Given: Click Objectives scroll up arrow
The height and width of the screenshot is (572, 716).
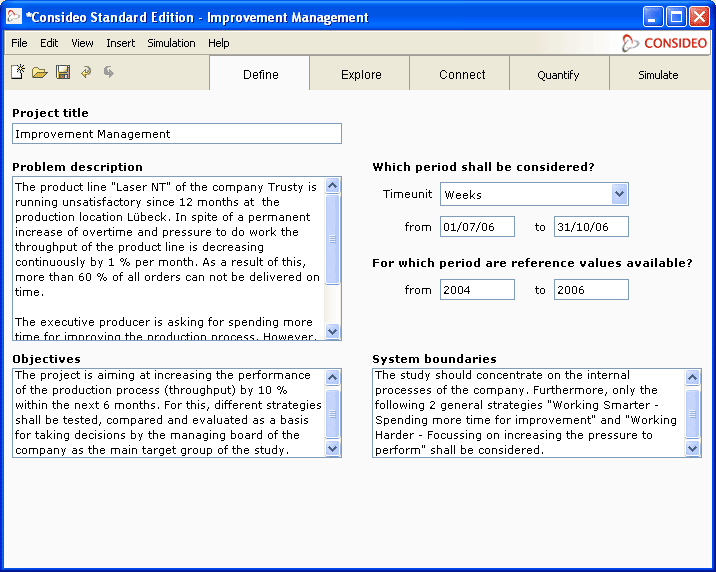Looking at the screenshot, I should (x=332, y=378).
